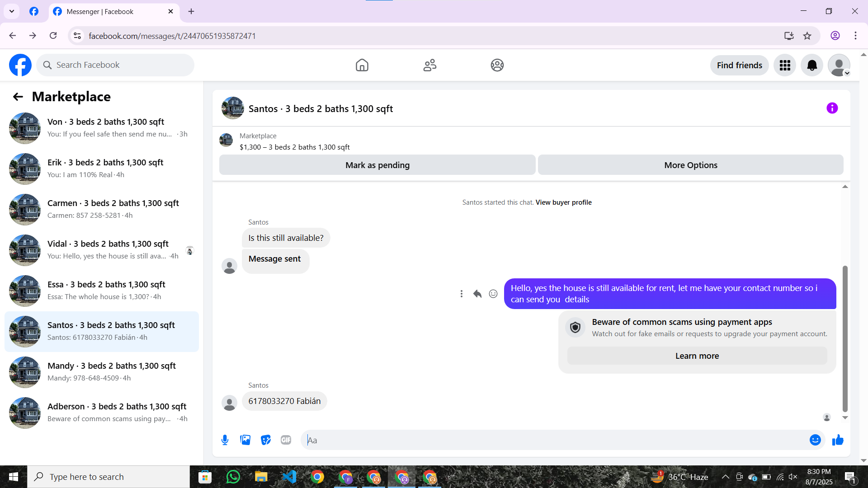Open the account profile picture menu
Viewport: 868px width, 488px height.
[839, 66]
